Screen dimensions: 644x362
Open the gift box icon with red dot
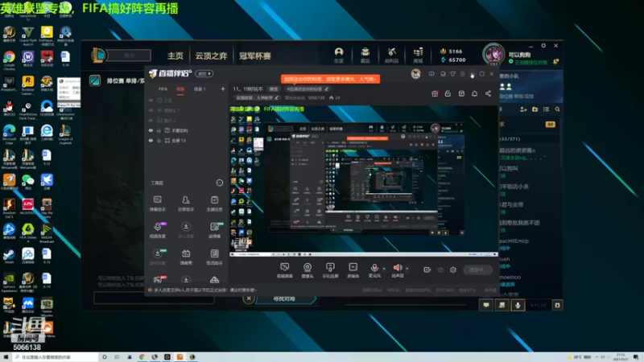(435, 93)
